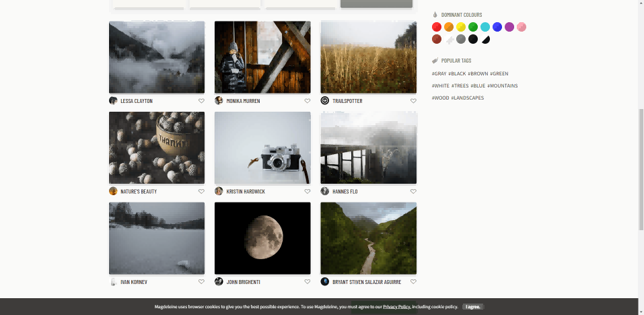Pick the purple dominant colour
644x315 pixels.
click(509, 27)
